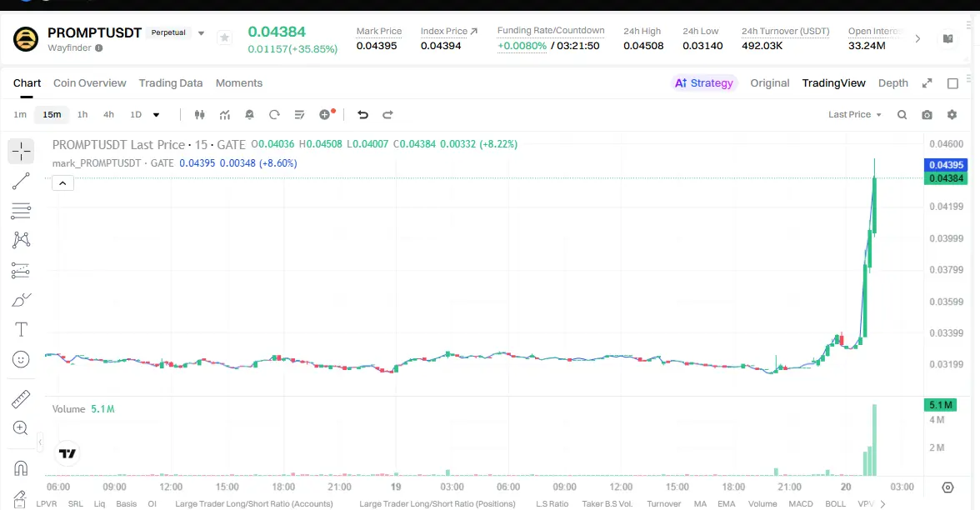
Task: Switch to the TradingView chart view
Action: [x=833, y=83]
